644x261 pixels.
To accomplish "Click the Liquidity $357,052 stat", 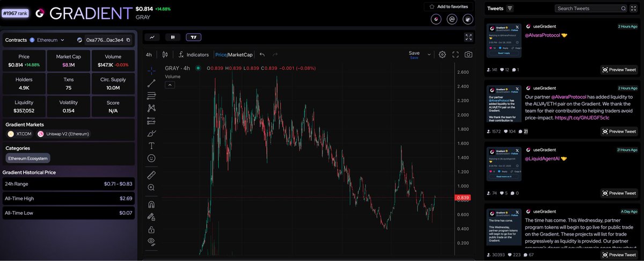I will 24,106.
